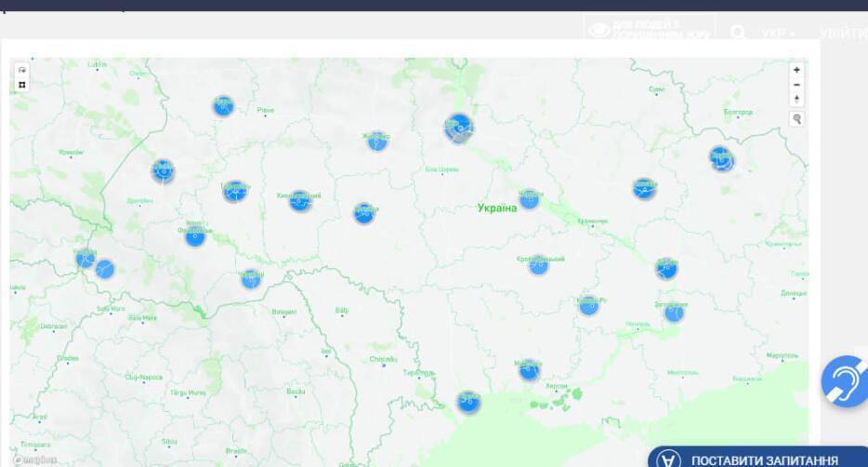868x467 pixels.
Task: Click the Debrecen city label
Action: 54,327
